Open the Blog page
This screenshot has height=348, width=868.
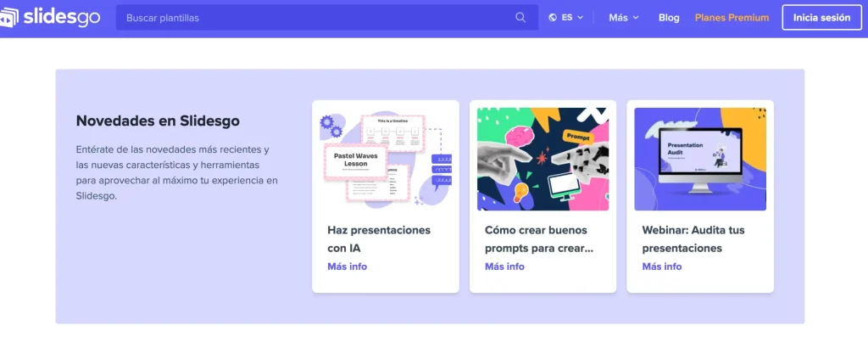(669, 18)
